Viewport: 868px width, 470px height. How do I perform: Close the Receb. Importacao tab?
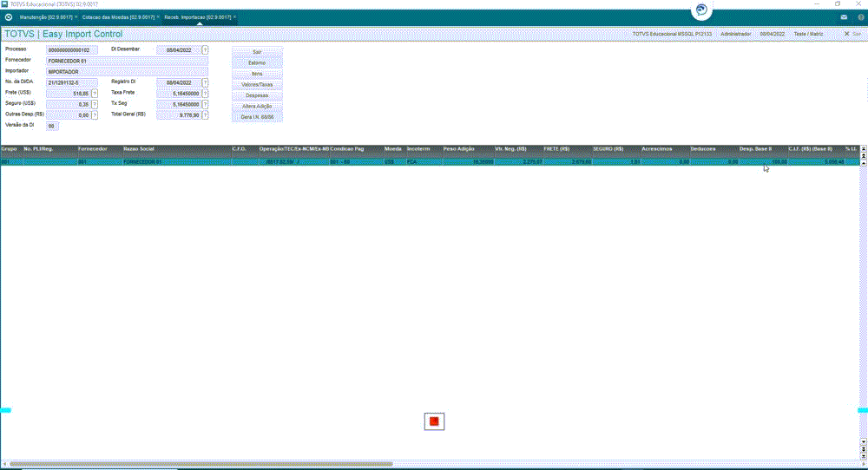(x=234, y=17)
